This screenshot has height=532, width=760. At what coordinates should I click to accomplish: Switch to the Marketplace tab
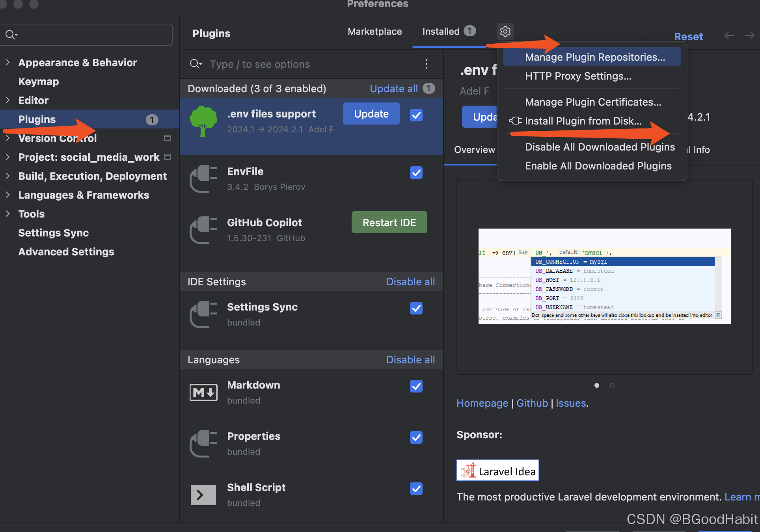[374, 31]
